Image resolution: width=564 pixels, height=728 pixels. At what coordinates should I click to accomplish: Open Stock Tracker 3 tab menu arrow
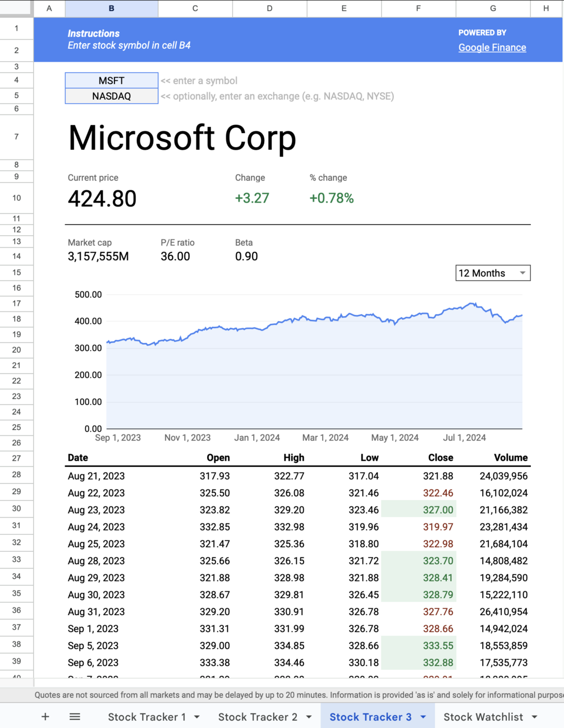click(x=423, y=717)
